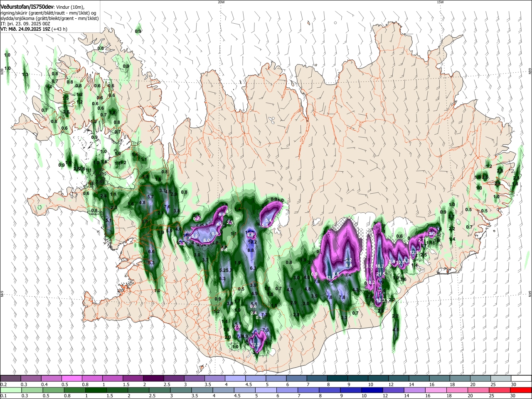
Task: Click the 18.3 precipitation value on the map
Action: click(379, 266)
